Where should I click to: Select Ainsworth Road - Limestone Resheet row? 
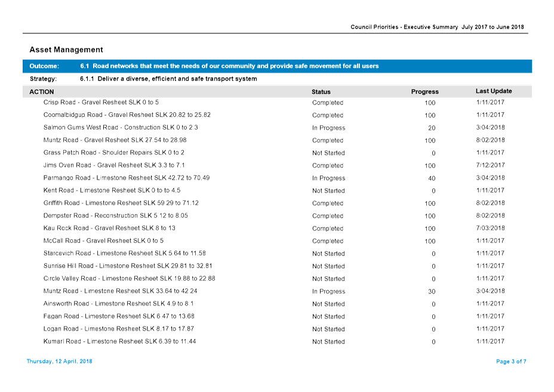point(278,304)
